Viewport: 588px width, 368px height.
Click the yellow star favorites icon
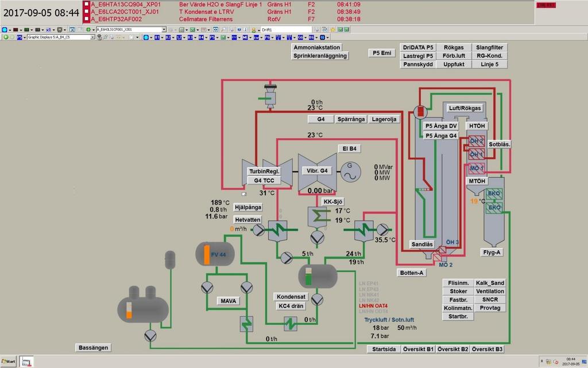click(x=332, y=29)
